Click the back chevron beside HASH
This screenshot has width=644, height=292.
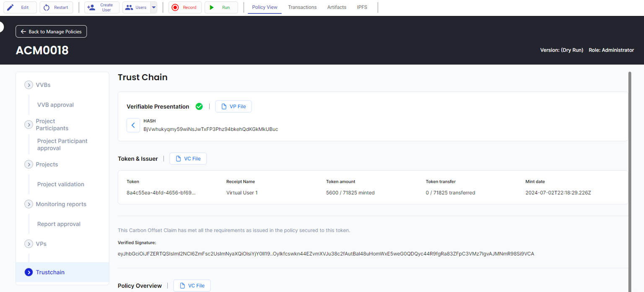point(133,125)
